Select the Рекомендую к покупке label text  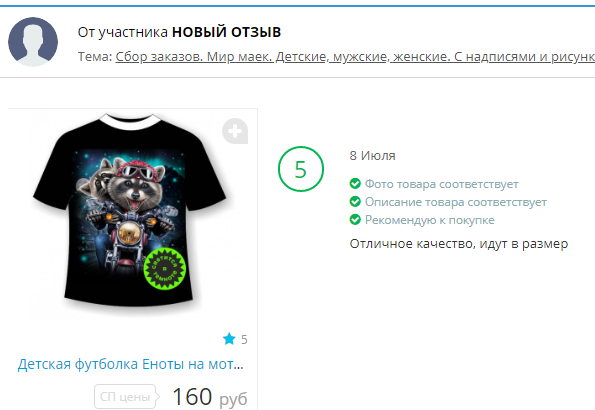point(430,220)
